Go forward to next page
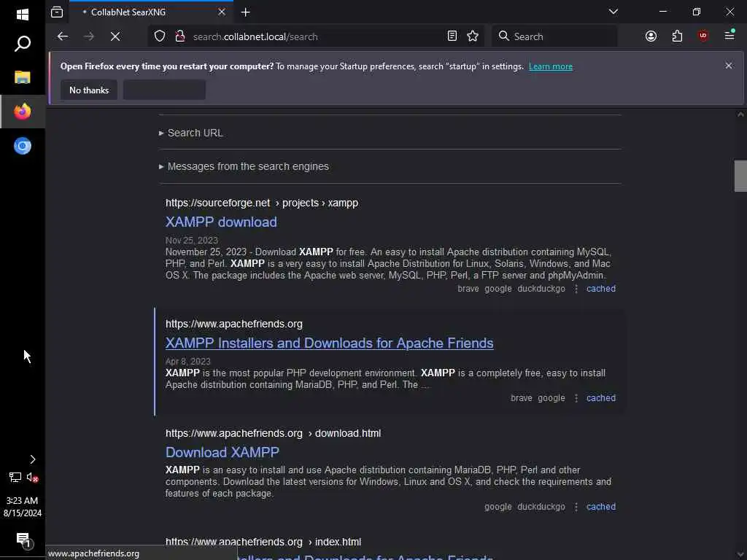The image size is (747, 560). tap(88, 36)
